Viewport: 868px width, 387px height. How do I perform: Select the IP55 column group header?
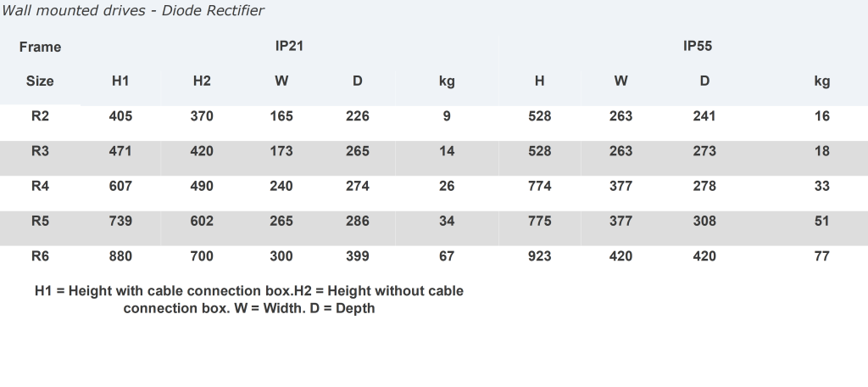pos(697,46)
